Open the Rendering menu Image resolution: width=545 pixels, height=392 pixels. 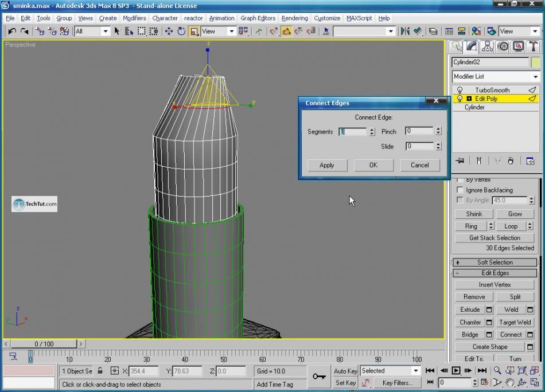294,18
